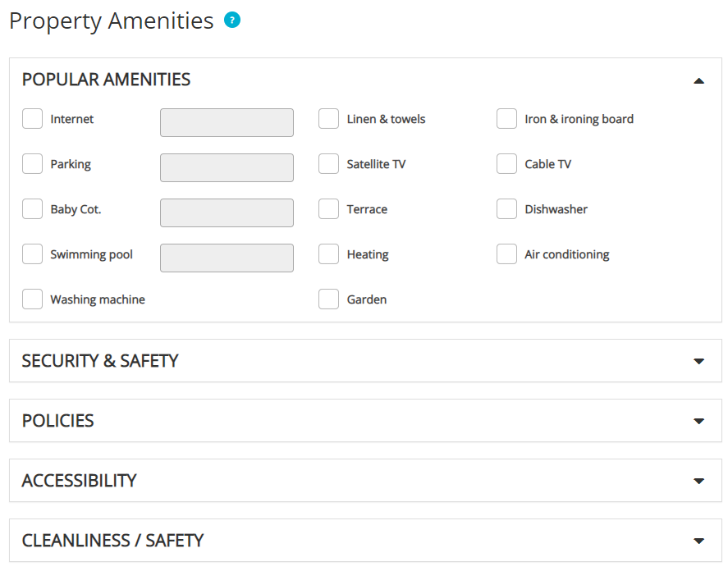Open the Accessibility section arrow
728x571 pixels.
tap(698, 481)
